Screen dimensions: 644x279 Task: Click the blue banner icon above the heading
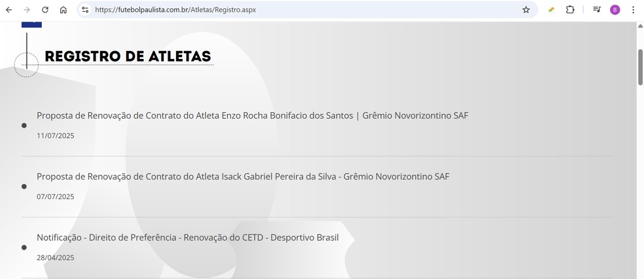[x=31, y=24]
